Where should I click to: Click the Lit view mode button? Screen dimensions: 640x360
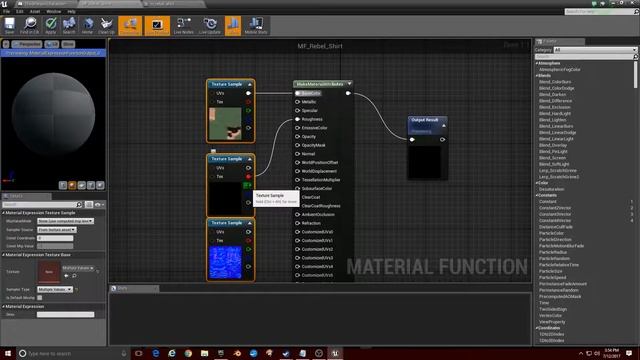tap(52, 44)
